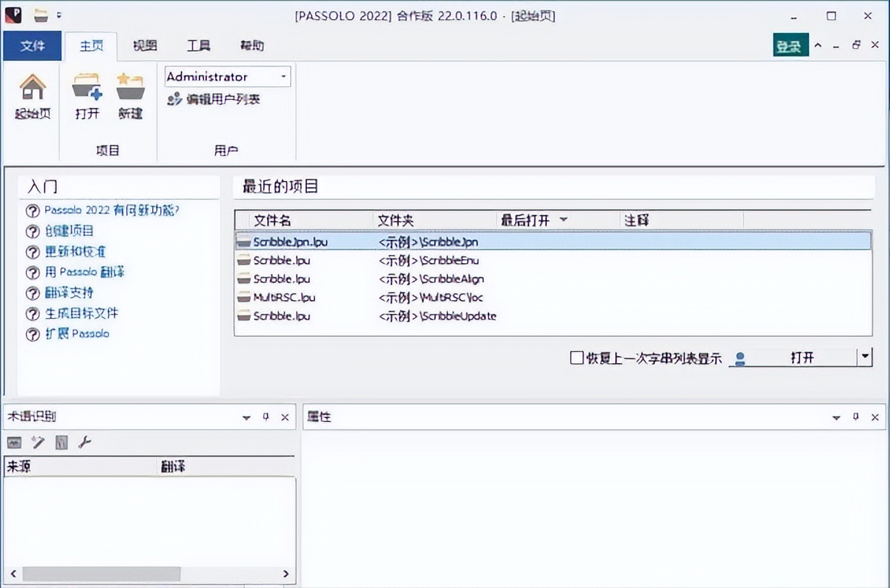
Task: Switch to the 工具 ribbon tab
Action: (x=198, y=46)
